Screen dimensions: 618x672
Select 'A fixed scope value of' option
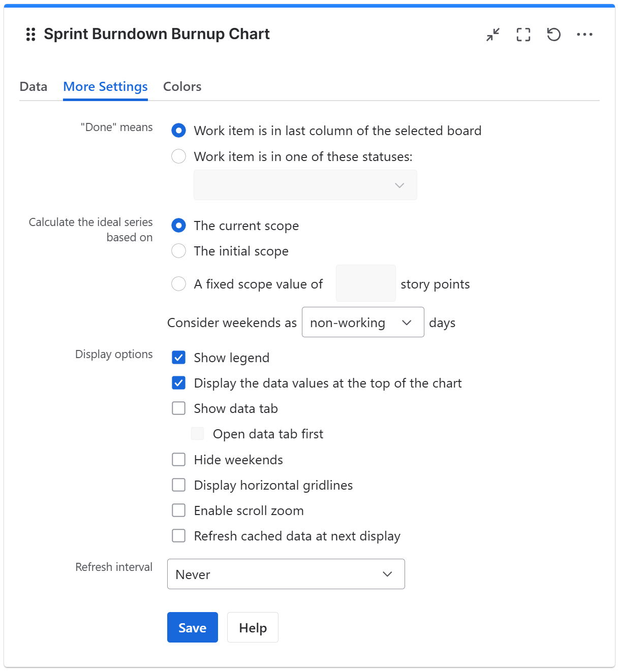[x=178, y=284]
